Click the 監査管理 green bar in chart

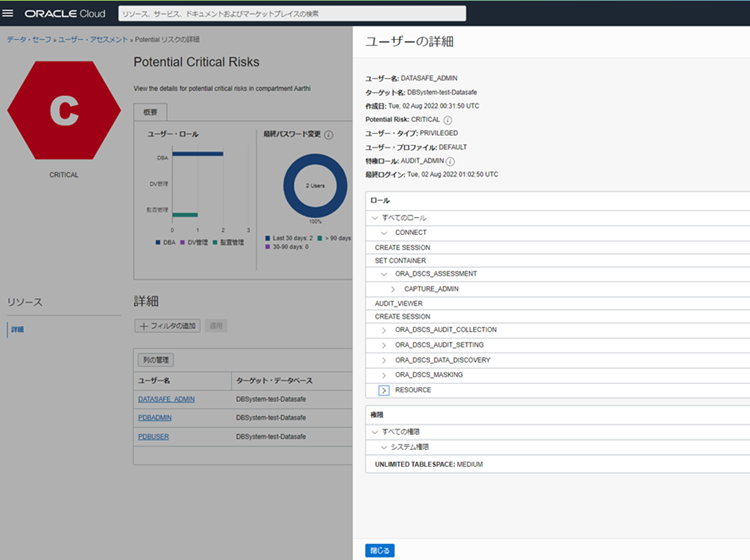point(185,215)
